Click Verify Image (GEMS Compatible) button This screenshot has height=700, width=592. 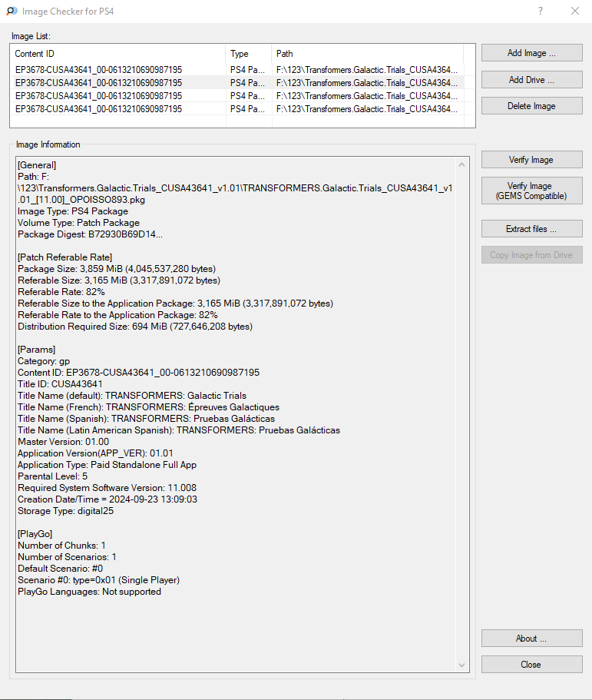[x=532, y=191]
